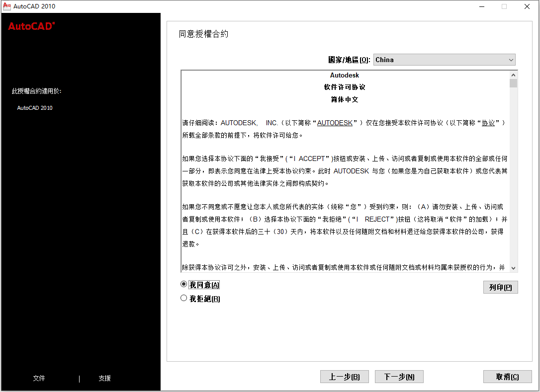The width and height of the screenshot is (540, 392).
Task: Click the AutoCAD title bar app icon
Action: click(7, 6)
